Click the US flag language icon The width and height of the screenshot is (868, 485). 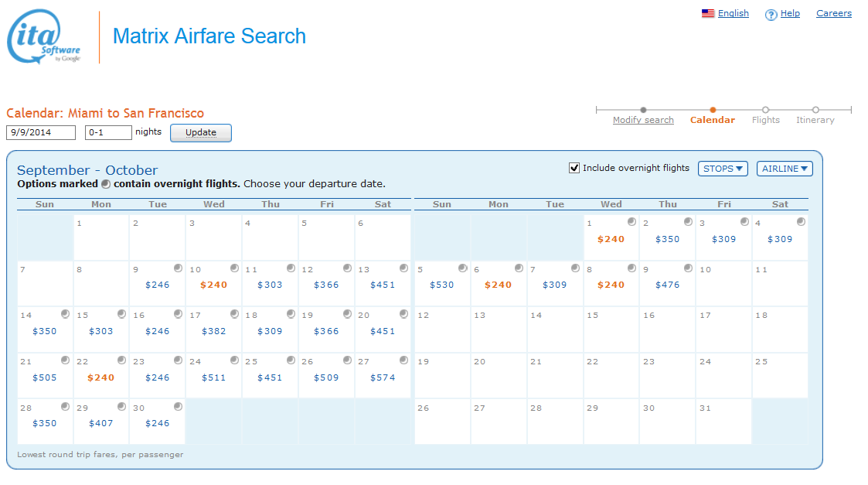click(707, 13)
